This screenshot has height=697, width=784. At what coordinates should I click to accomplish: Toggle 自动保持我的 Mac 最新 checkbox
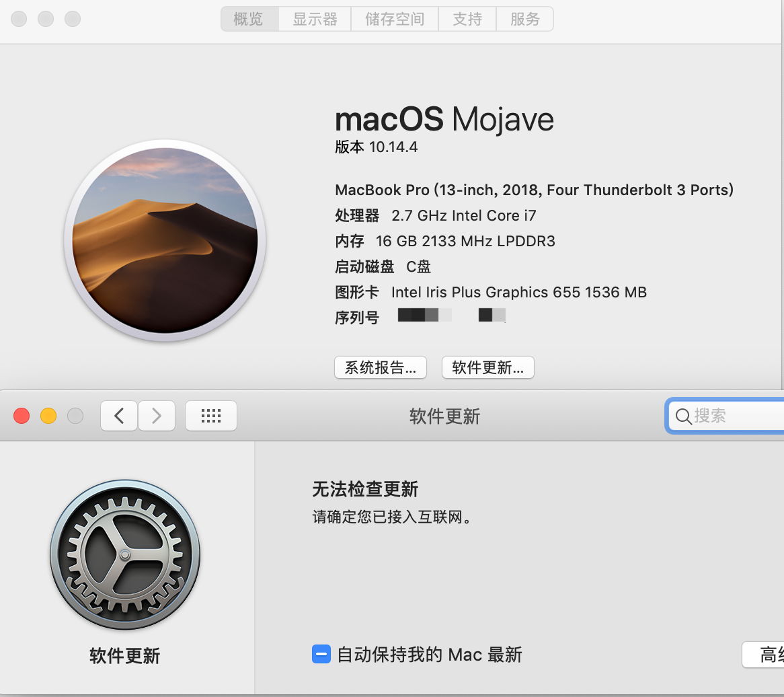[321, 654]
